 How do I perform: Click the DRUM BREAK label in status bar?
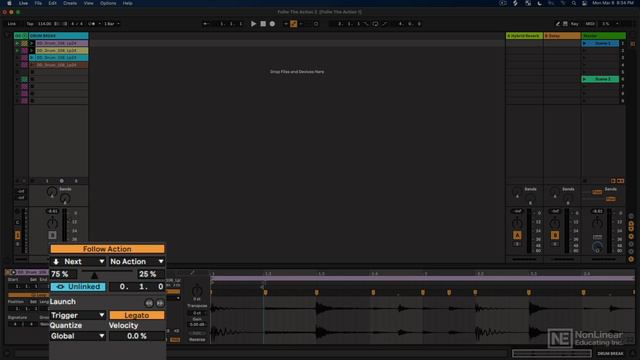610,353
